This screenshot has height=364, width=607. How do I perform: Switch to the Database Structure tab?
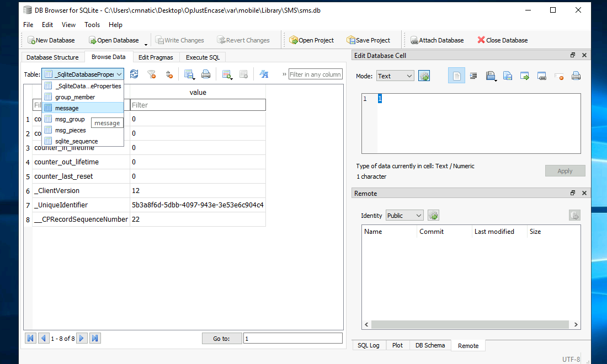tap(52, 57)
